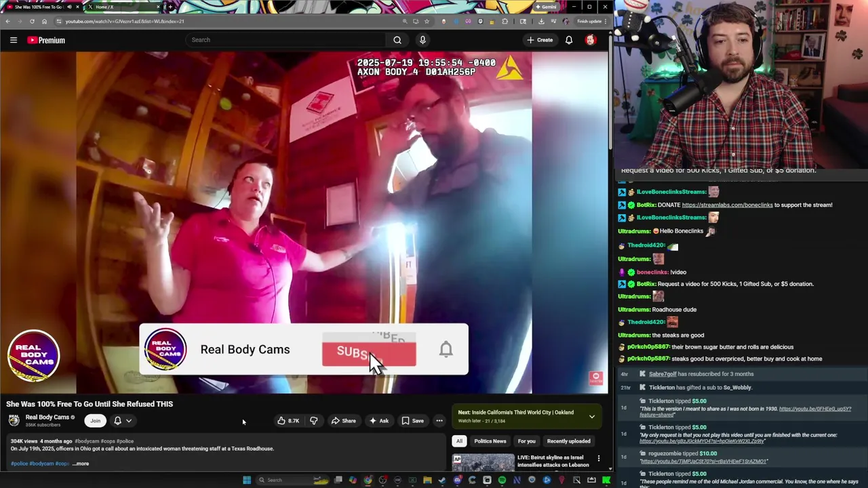Expand the Watch later playlist panel
The image size is (868, 488).
click(x=592, y=417)
